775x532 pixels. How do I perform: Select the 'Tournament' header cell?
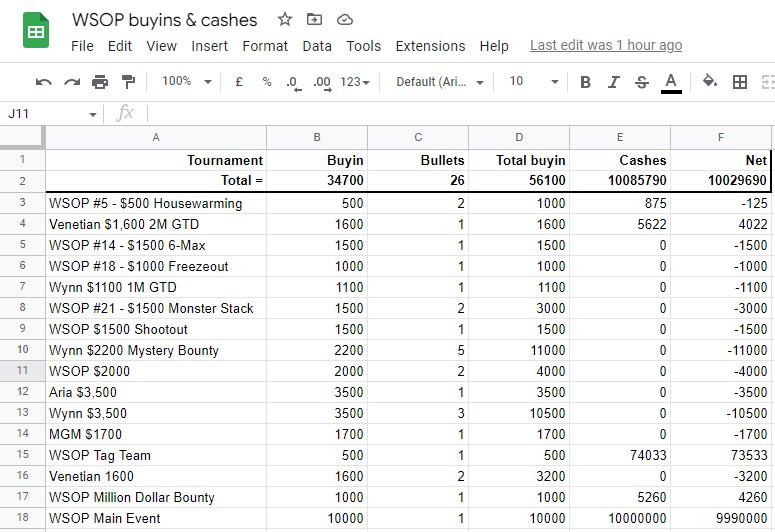(156, 160)
